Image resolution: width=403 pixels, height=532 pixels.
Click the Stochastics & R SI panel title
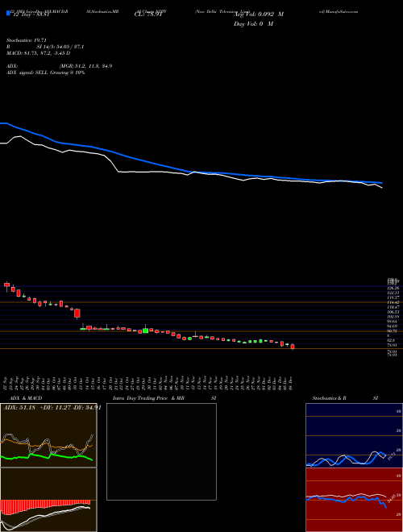pos(345,398)
